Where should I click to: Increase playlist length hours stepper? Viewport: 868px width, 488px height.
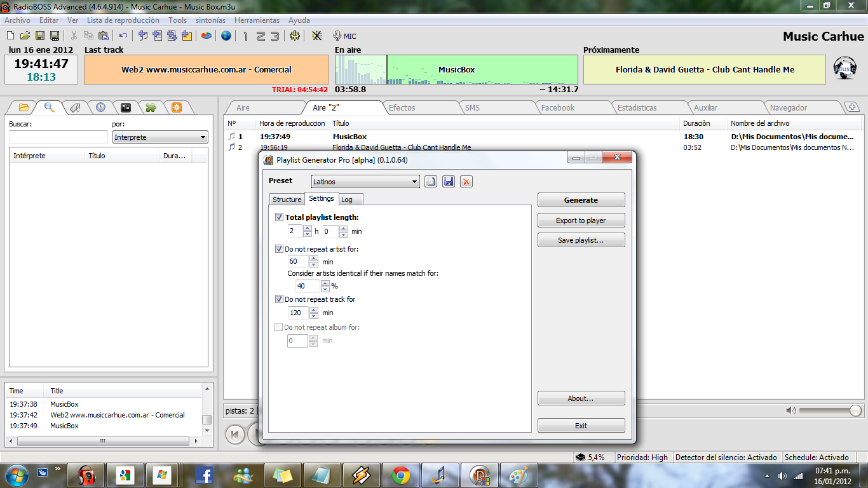(x=308, y=229)
